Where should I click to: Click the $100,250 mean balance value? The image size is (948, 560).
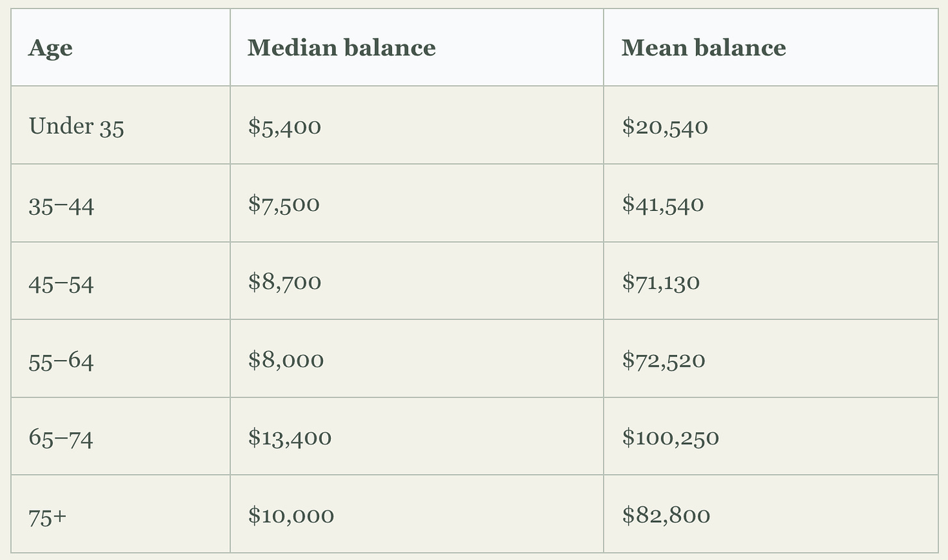pyautogui.click(x=671, y=437)
